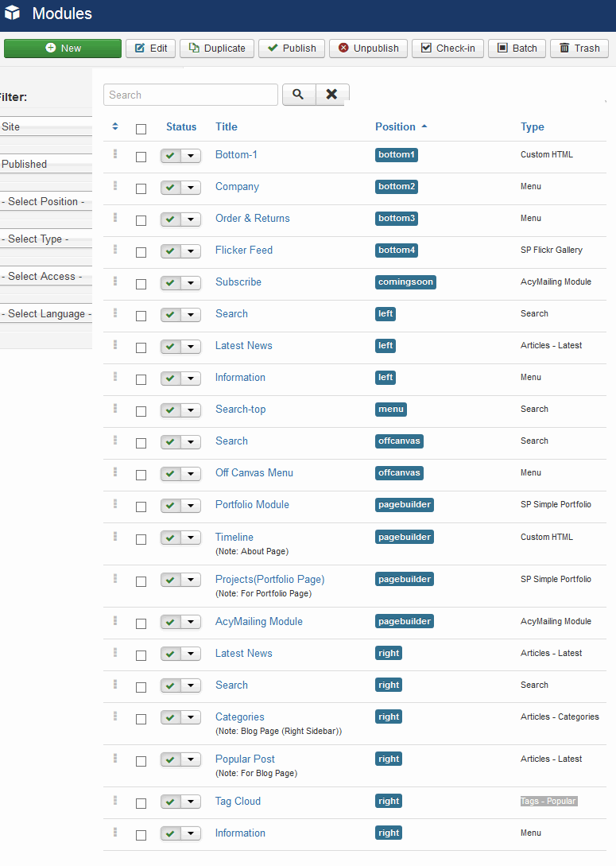
Task: Toggle published status checkmark for Subscribe
Action: point(171,283)
